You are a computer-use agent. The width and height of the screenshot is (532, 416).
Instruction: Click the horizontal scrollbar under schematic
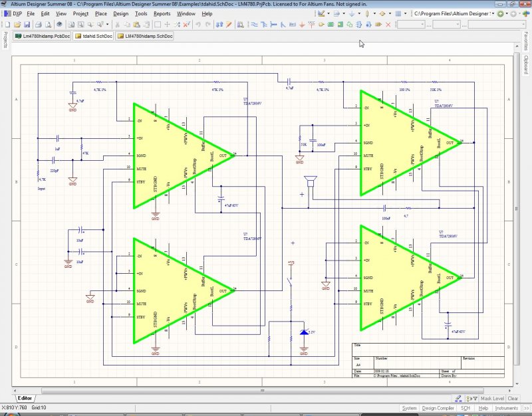262,391
